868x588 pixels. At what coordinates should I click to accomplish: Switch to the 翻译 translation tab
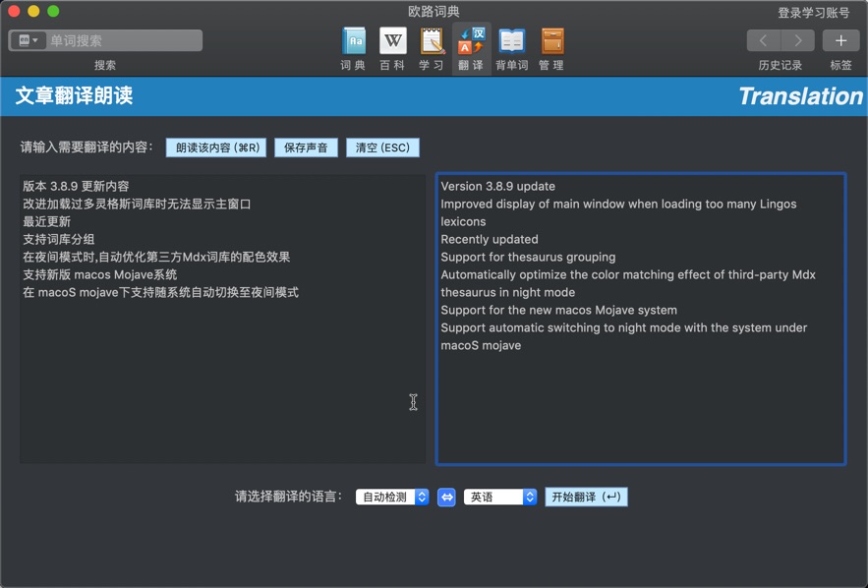coord(471,46)
